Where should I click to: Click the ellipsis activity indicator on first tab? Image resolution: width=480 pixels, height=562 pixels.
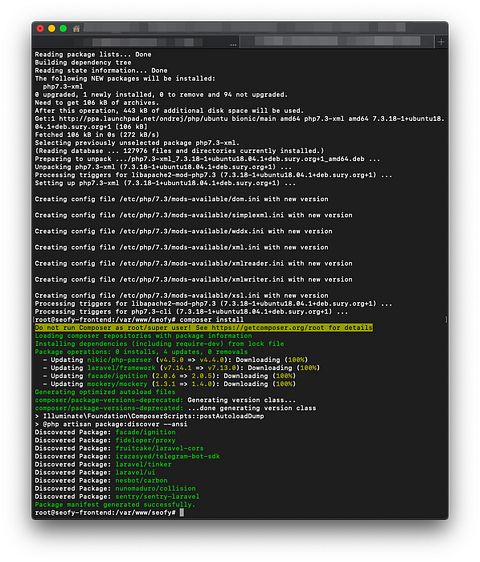click(x=233, y=44)
